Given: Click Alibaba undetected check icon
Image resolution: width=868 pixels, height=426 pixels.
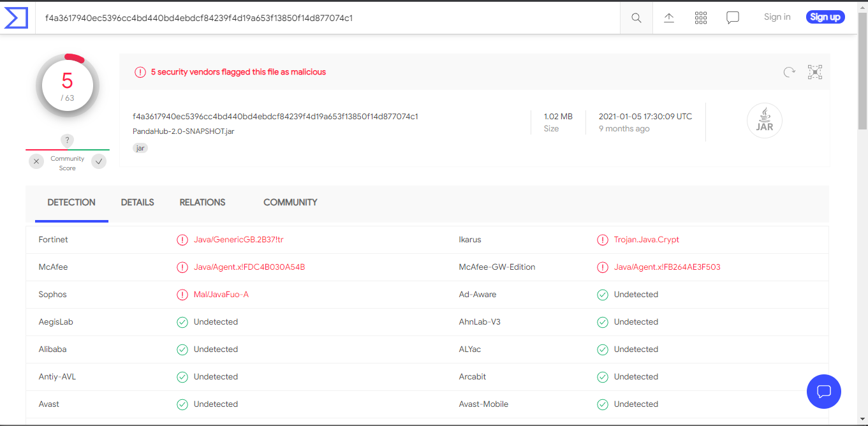Looking at the screenshot, I should coord(182,349).
